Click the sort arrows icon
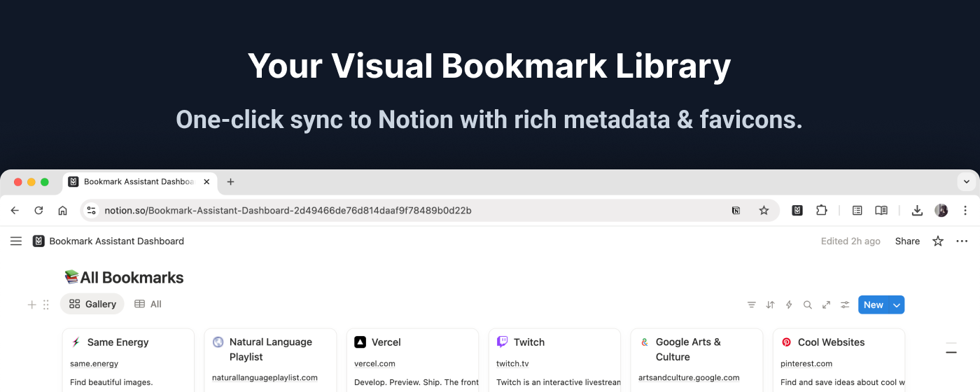The width and height of the screenshot is (980, 392). tap(770, 304)
